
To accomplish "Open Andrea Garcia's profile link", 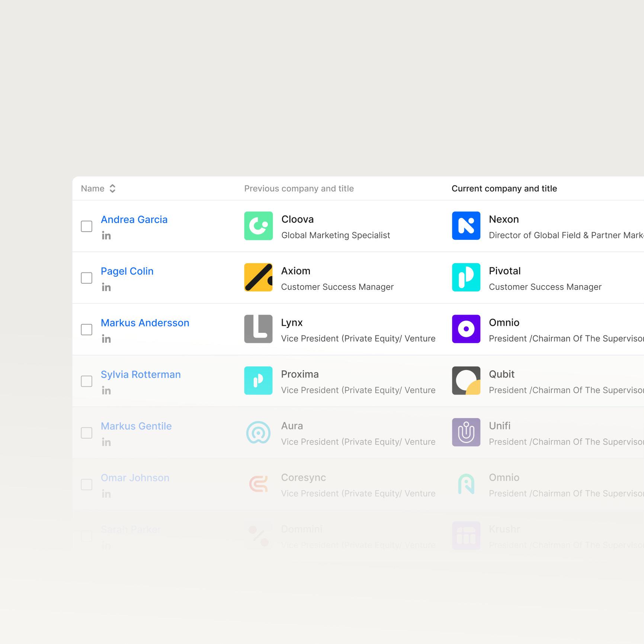I will [134, 220].
